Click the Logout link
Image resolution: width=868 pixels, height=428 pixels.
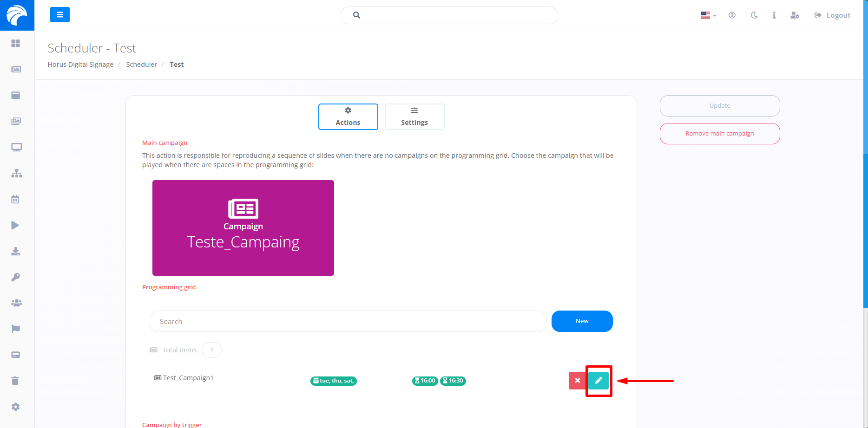833,15
